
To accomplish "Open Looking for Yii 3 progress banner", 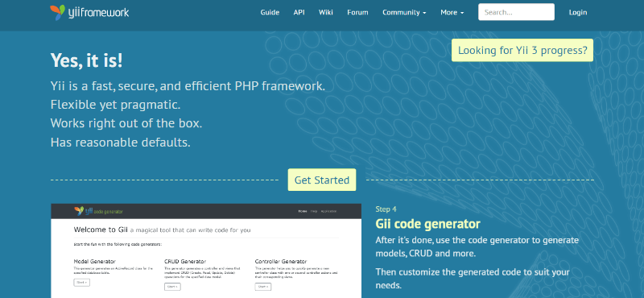I will coord(522,50).
